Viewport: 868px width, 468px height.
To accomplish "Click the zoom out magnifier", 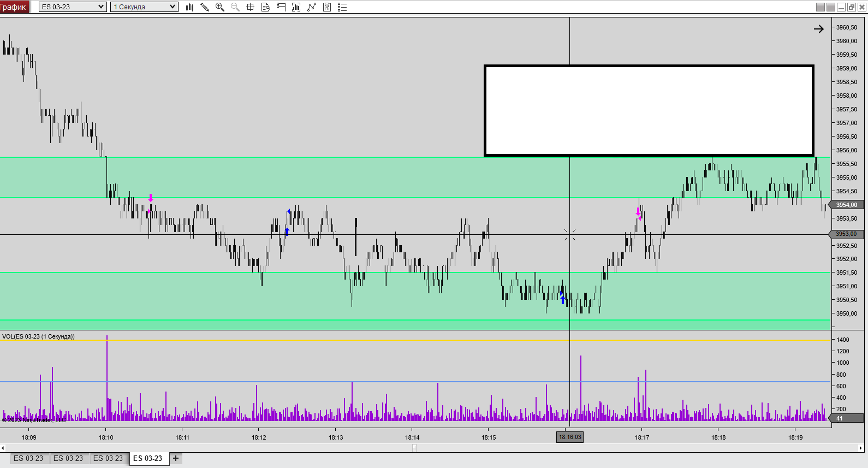I will (235, 7).
